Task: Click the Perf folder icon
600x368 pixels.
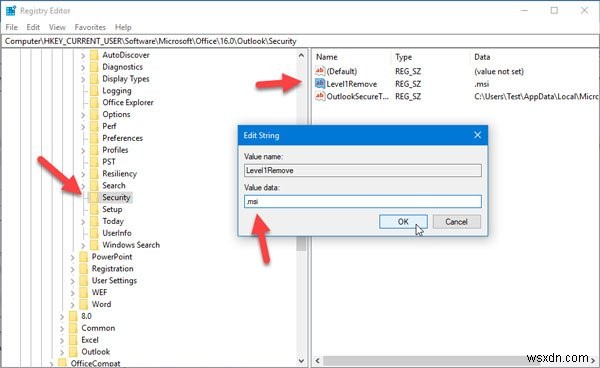Action: 94,126
